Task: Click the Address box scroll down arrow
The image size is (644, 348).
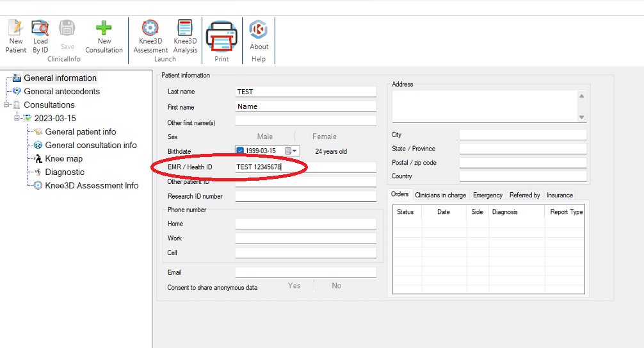Action: 581,117
